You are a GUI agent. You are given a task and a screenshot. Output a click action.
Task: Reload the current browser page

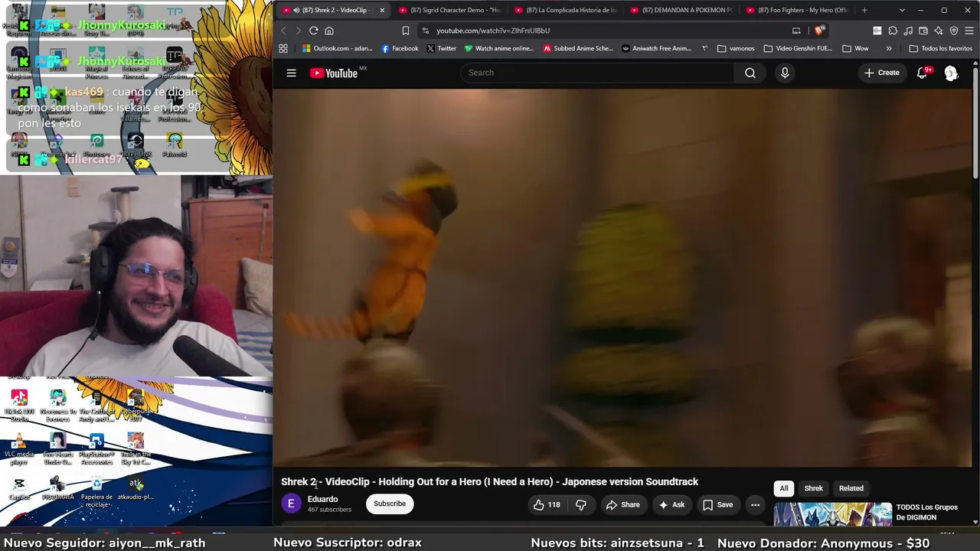tap(314, 31)
